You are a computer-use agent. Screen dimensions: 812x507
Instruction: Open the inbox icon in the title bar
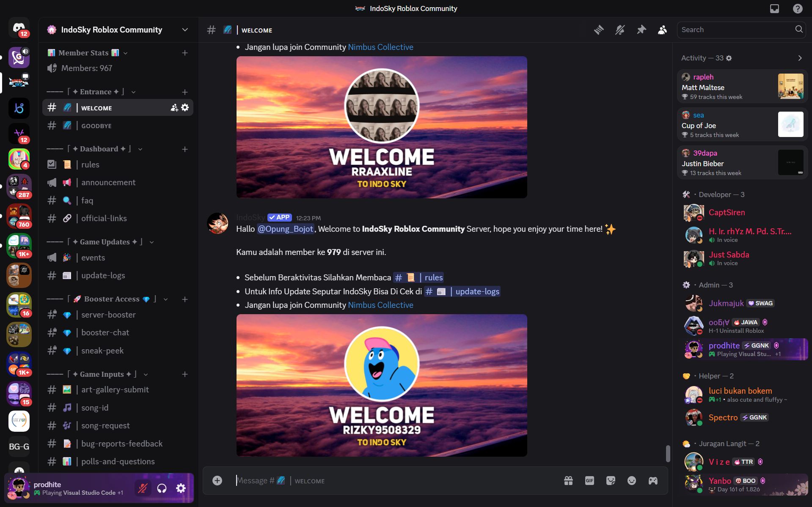click(774, 8)
